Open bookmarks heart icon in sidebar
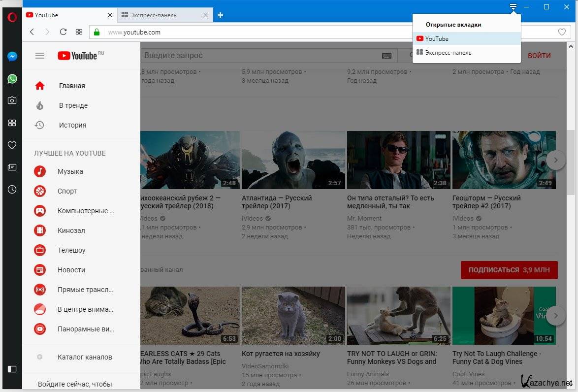This screenshot has height=392, width=578. click(x=12, y=145)
